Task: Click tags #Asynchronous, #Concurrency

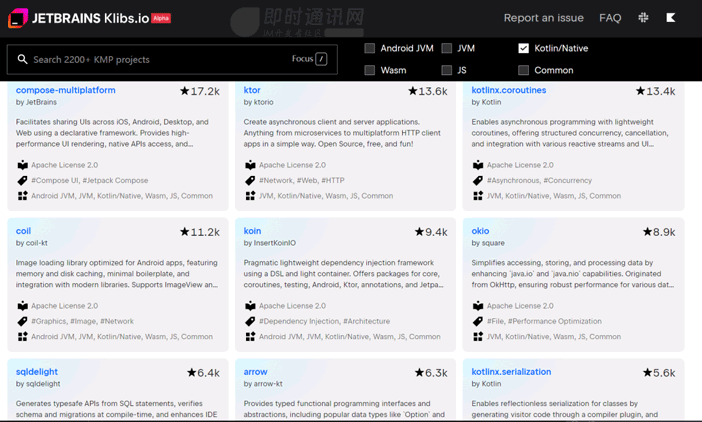Action: (x=539, y=180)
